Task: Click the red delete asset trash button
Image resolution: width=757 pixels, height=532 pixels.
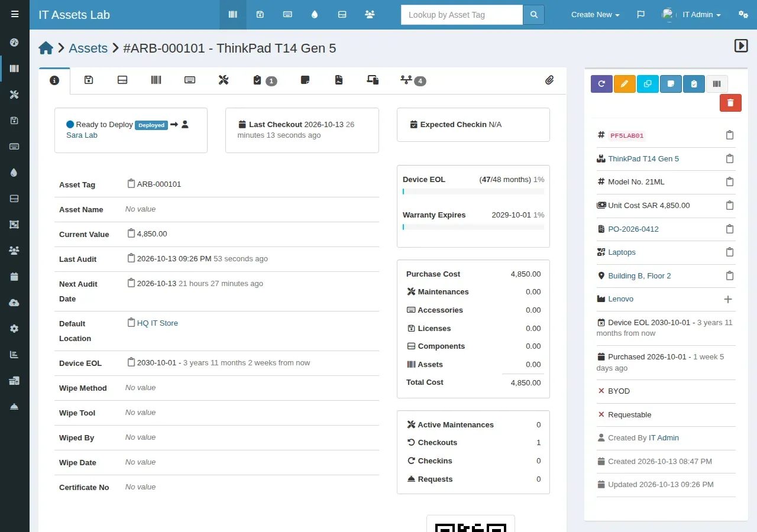Action: pyautogui.click(x=730, y=103)
